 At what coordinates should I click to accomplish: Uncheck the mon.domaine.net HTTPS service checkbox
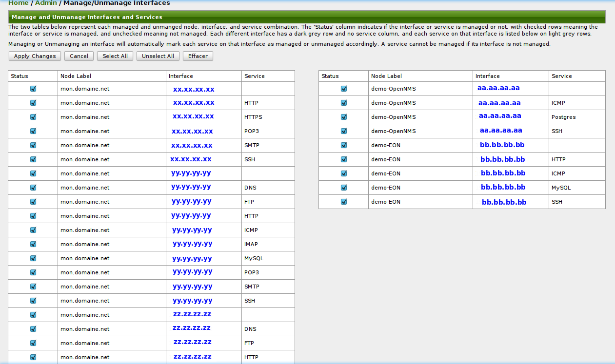(33, 117)
